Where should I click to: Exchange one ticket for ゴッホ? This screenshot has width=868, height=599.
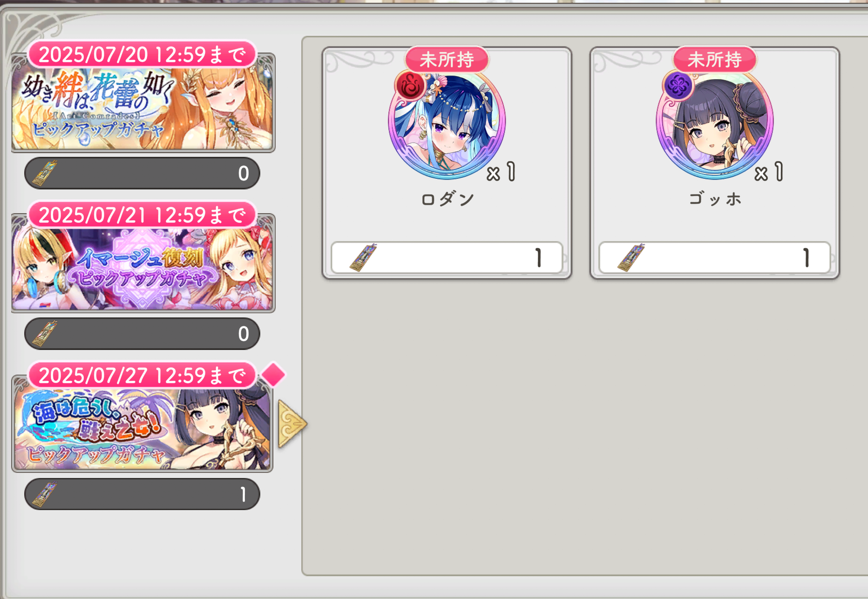coord(715,257)
